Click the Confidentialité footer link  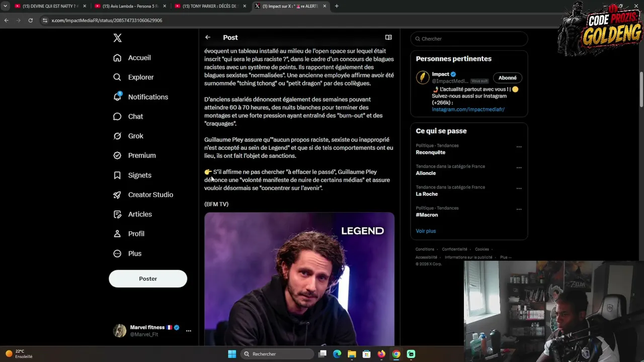coord(454,249)
